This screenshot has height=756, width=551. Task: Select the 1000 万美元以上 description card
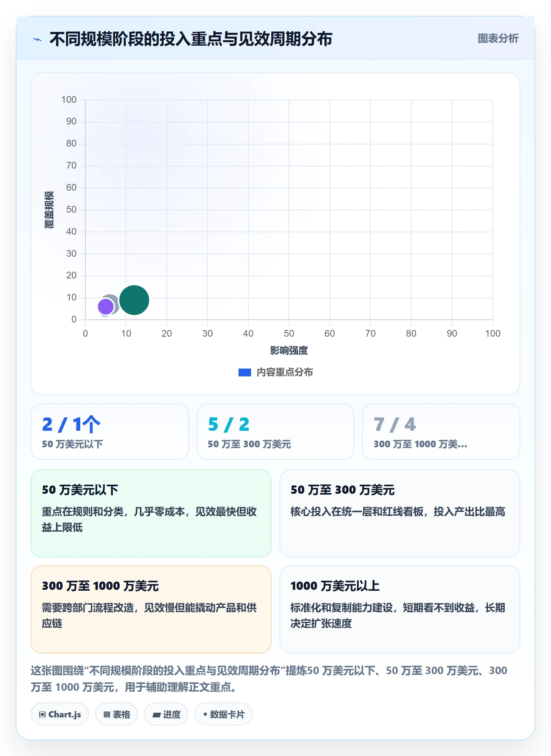pyautogui.click(x=400, y=610)
